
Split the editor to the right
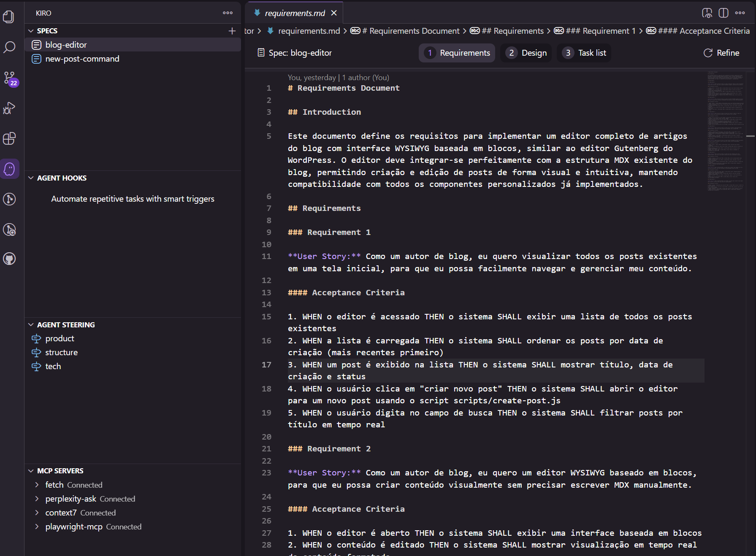click(x=723, y=13)
